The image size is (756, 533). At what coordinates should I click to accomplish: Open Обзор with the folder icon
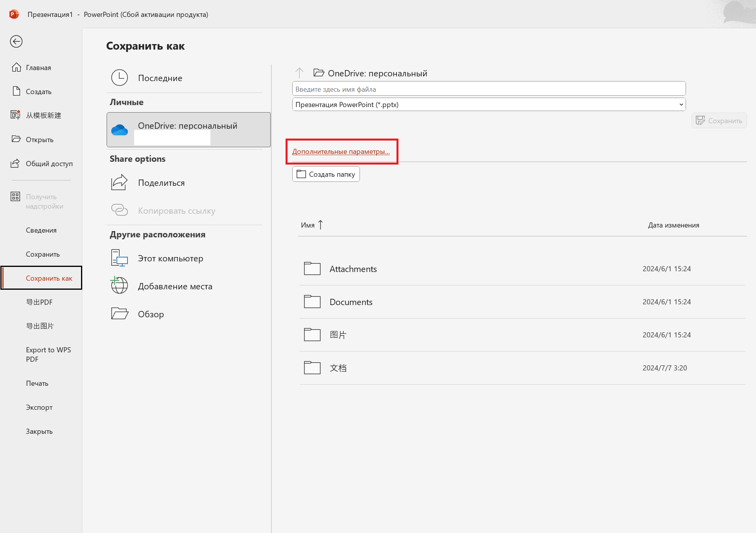[119, 313]
